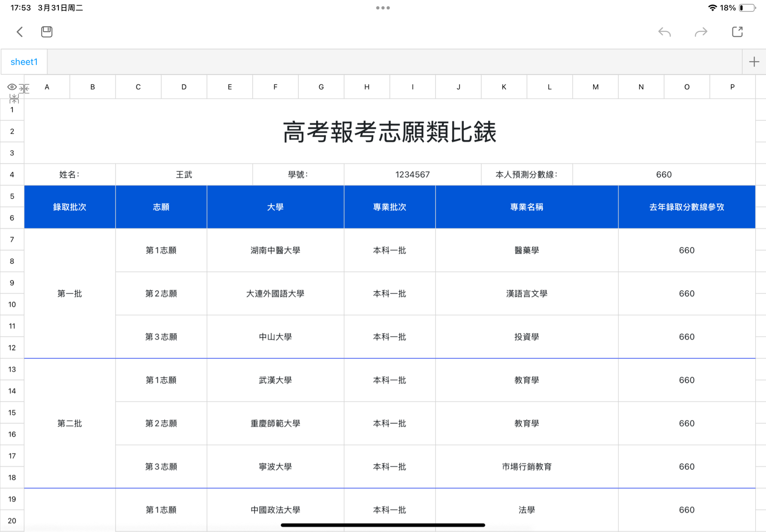Select the 學號: label cell
The width and height of the screenshot is (766, 532).
(298, 175)
